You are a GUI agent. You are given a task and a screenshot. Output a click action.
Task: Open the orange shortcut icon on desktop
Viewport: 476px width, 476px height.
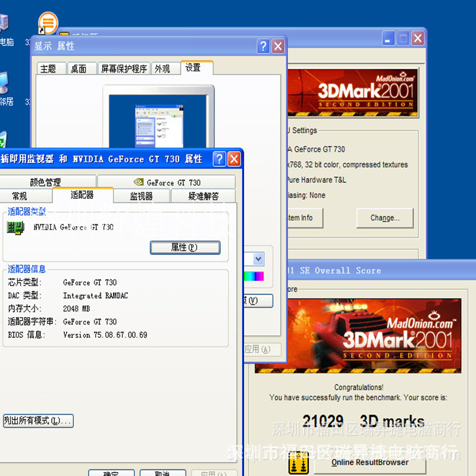(48, 23)
